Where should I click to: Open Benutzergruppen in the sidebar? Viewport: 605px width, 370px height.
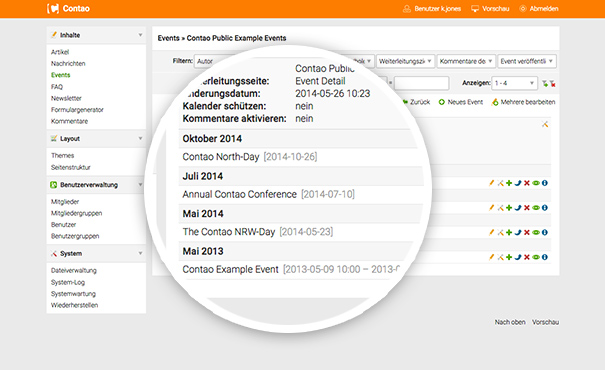coord(75,236)
